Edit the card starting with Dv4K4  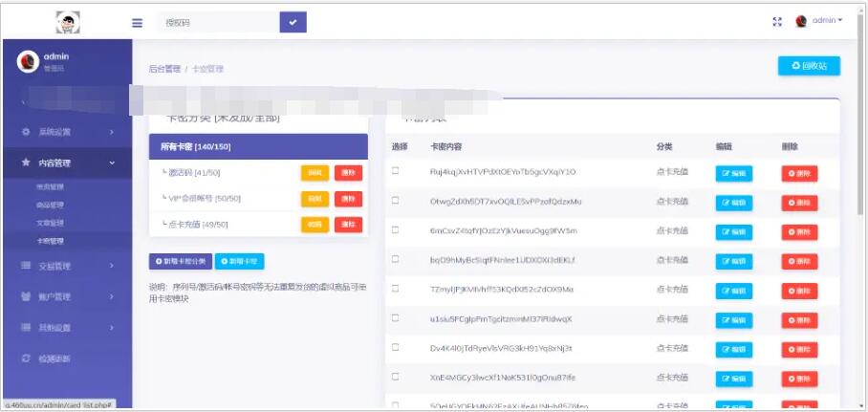[x=733, y=350]
